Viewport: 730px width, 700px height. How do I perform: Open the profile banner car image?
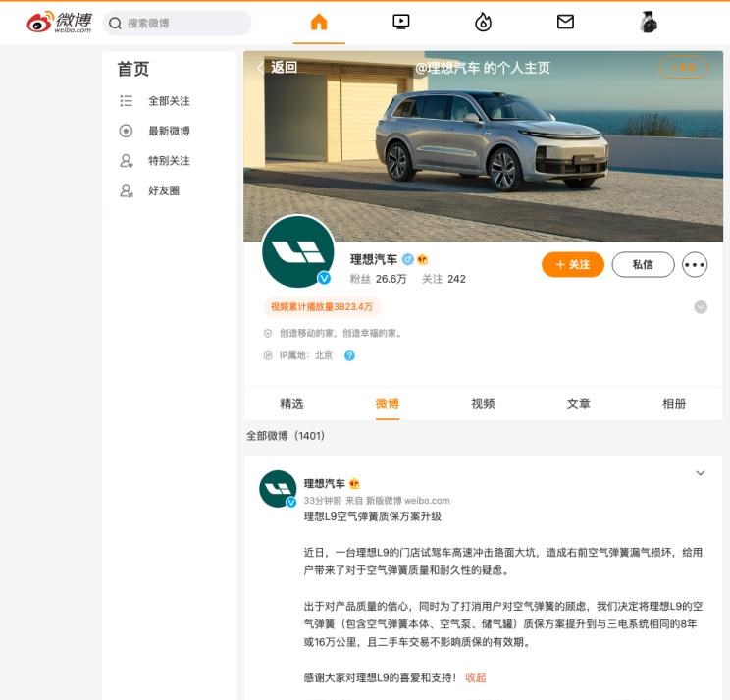pyautogui.click(x=484, y=146)
